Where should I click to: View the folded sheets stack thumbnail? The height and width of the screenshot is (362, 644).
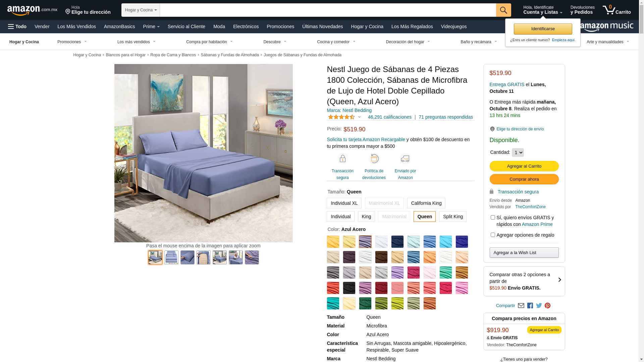[x=171, y=257]
